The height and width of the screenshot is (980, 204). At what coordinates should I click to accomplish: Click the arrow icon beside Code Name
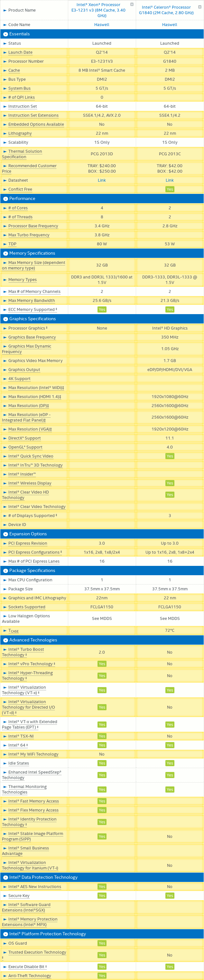click(5, 25)
